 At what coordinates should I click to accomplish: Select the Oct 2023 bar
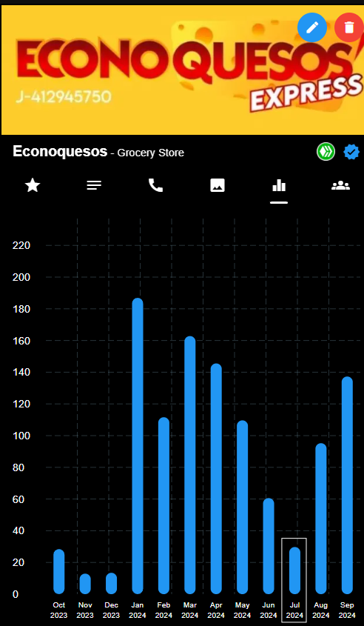coord(59,572)
